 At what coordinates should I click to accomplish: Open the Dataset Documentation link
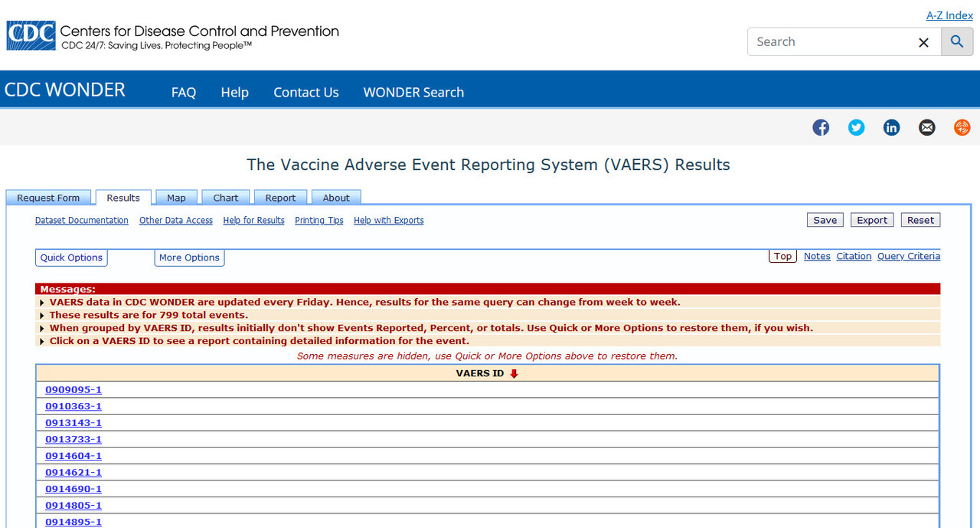[82, 221]
